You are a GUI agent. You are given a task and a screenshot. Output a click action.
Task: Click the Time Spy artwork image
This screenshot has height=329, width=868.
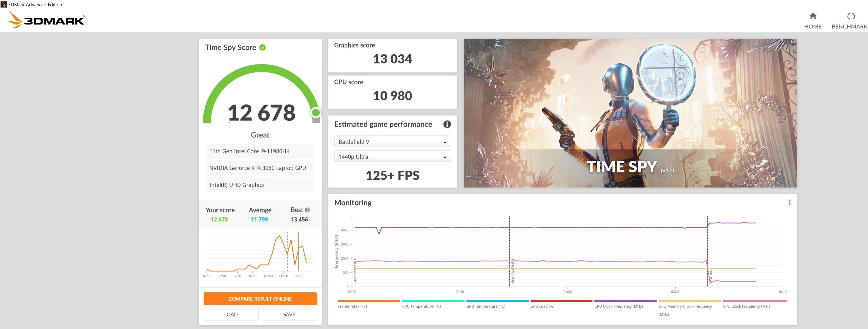click(630, 113)
